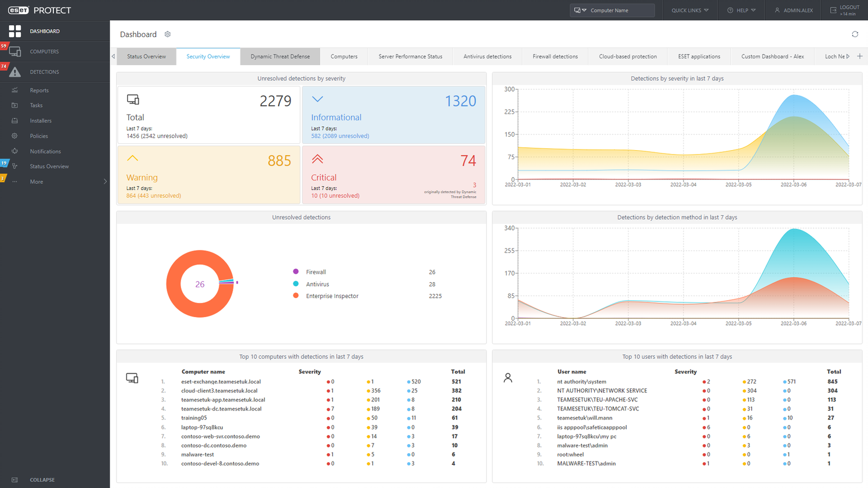Select teamesetuk\will.mann user row

click(x=689, y=418)
